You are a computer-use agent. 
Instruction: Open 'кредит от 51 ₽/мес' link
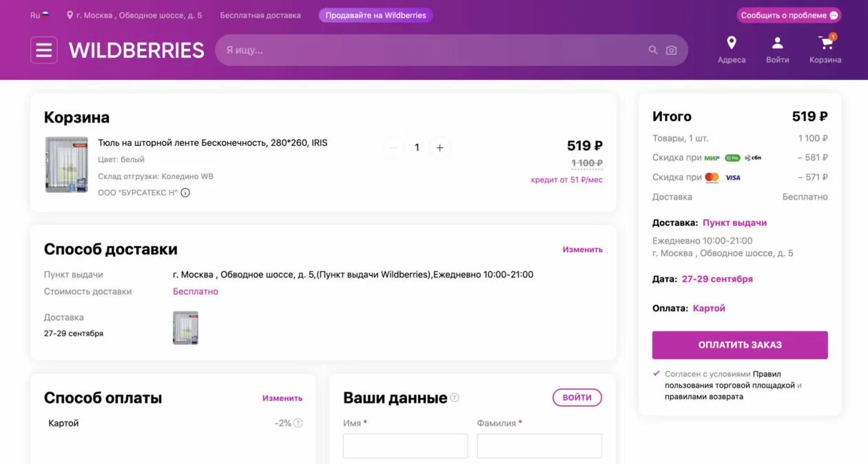point(567,180)
